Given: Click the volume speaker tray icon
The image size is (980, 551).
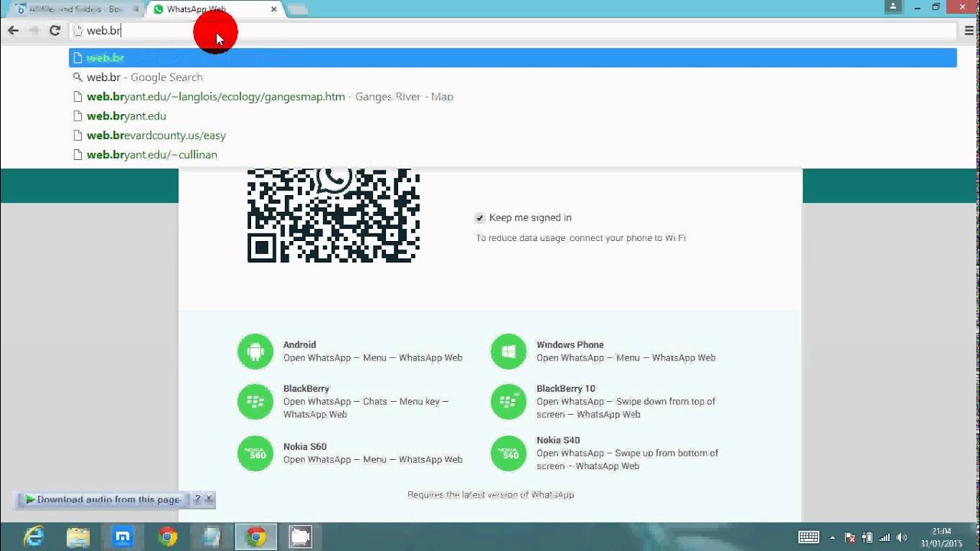Looking at the screenshot, I should click(x=902, y=538).
